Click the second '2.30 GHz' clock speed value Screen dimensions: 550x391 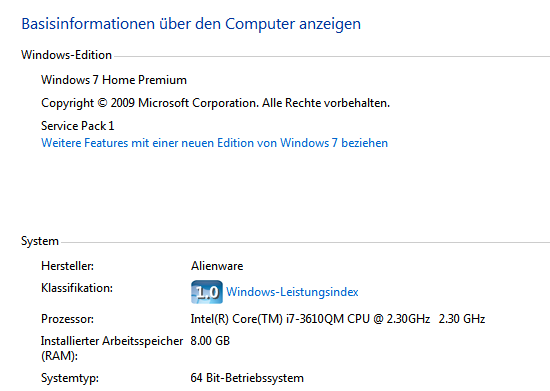point(462,319)
